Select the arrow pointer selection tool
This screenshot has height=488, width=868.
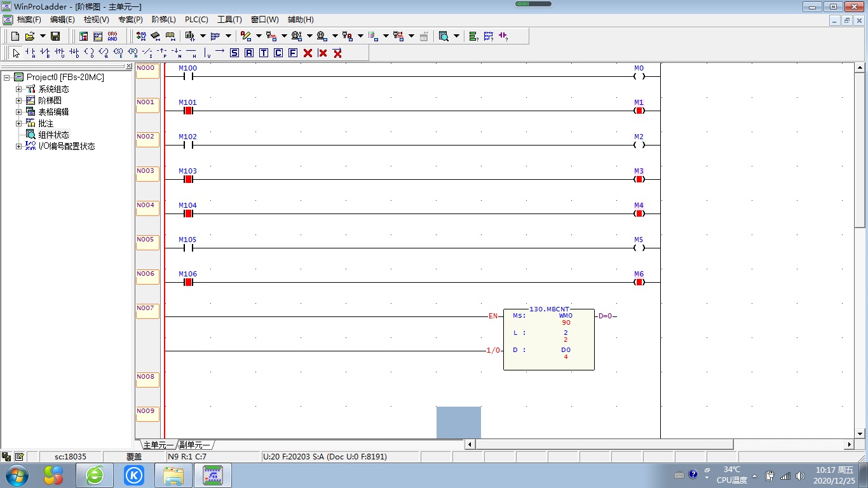17,53
